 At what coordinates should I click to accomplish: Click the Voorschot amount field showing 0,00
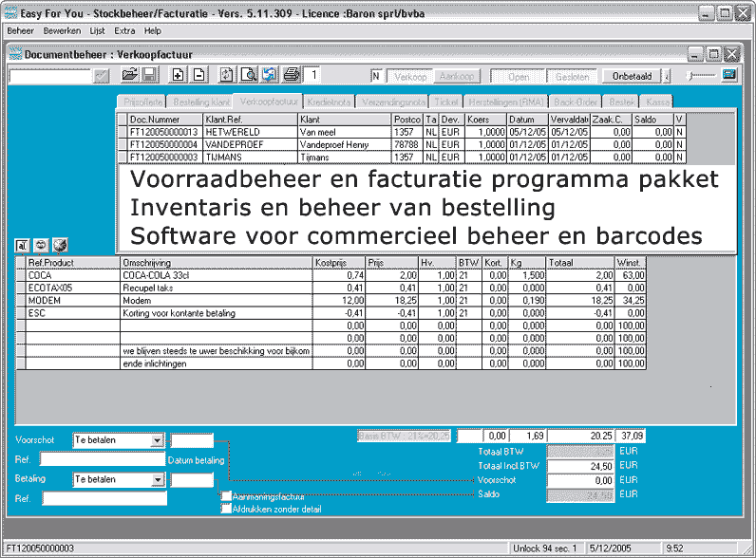coord(580,480)
